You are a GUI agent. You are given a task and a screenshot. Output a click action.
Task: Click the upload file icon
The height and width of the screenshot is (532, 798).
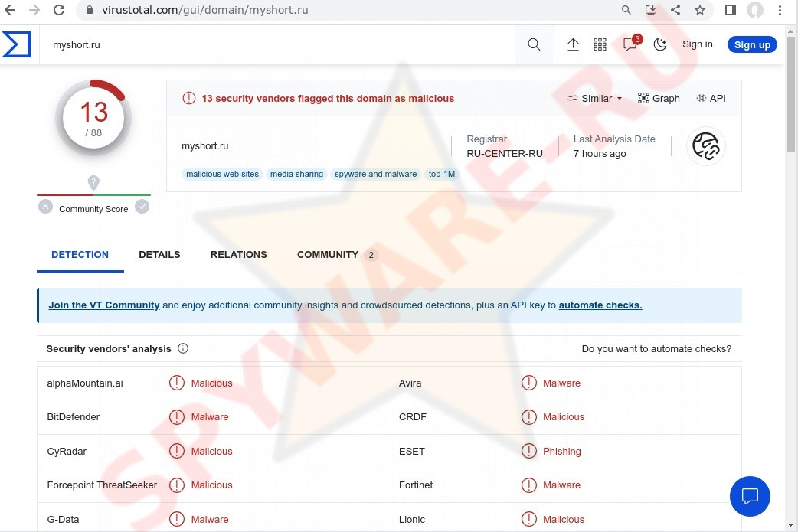[573, 44]
